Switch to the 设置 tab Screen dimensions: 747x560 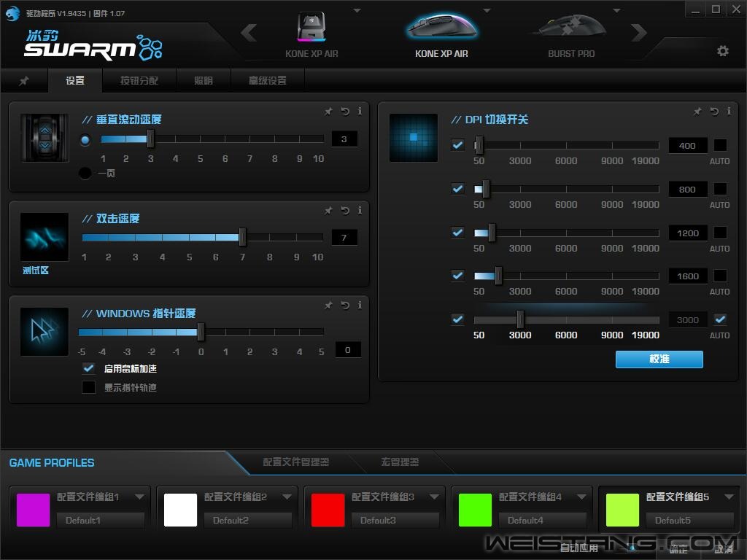75,81
